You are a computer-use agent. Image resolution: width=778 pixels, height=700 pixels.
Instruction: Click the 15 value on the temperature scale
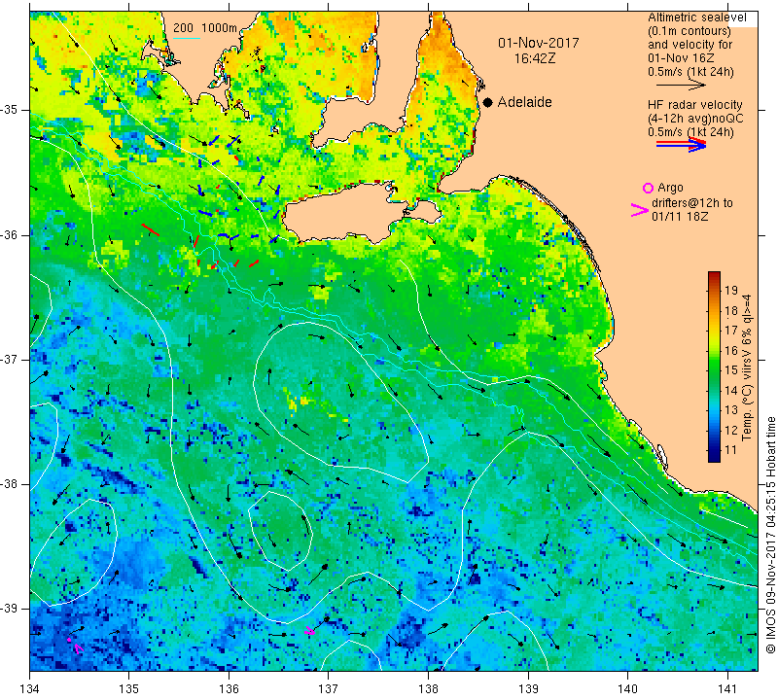[x=731, y=370]
